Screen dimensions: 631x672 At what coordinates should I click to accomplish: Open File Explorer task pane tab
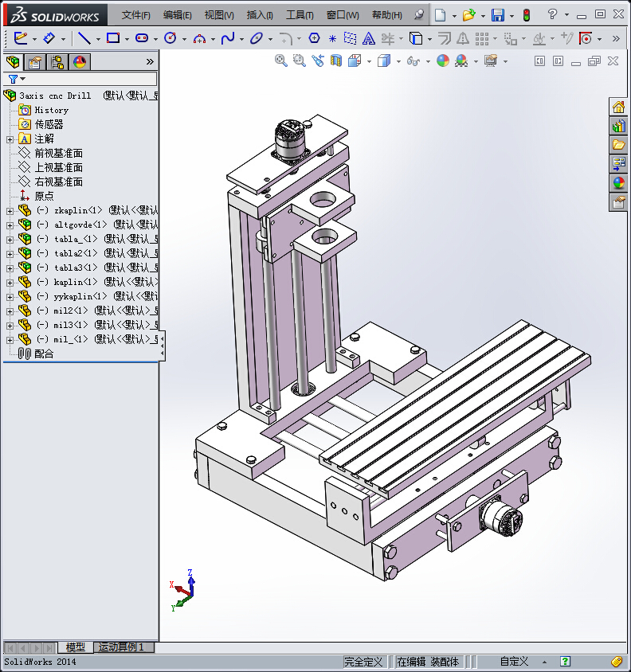tap(618, 145)
